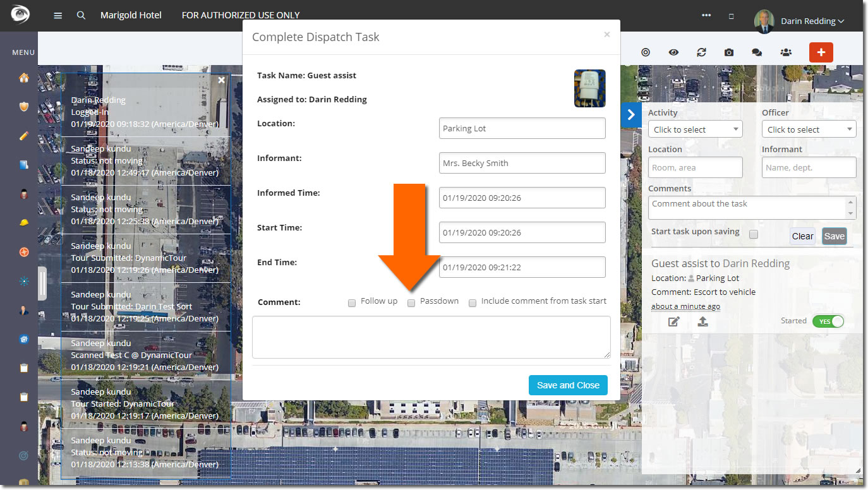Enable the Passdown checkbox
868x490 pixels.
point(411,303)
